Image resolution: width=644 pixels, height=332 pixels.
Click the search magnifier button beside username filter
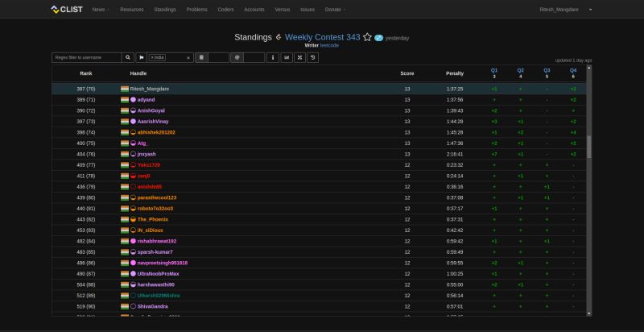tap(128, 58)
